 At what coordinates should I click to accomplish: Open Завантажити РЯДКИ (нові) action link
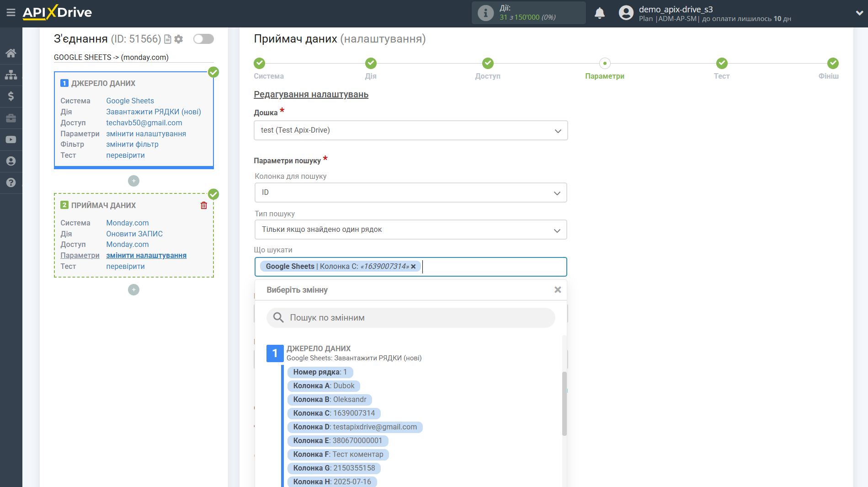coord(154,112)
